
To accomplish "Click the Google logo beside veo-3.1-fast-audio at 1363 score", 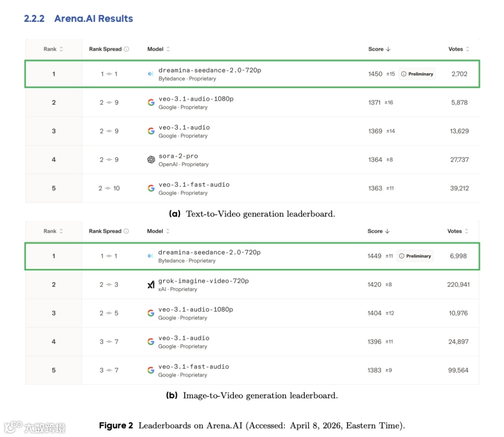I will 151,188.
